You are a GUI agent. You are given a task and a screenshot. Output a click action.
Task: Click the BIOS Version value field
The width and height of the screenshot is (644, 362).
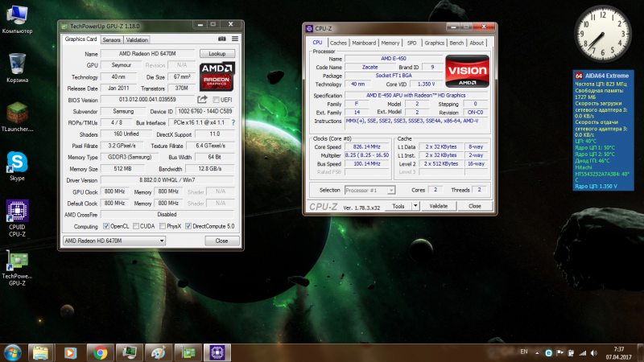148,99
